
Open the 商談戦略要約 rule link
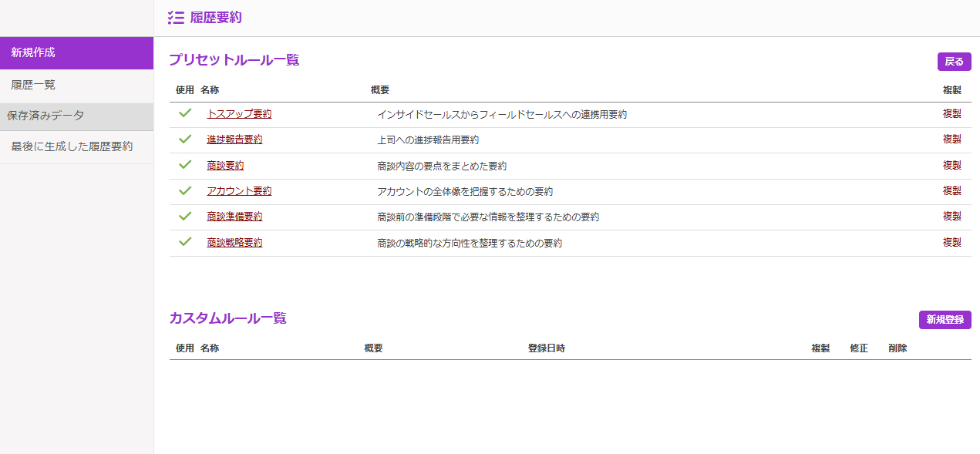point(234,243)
